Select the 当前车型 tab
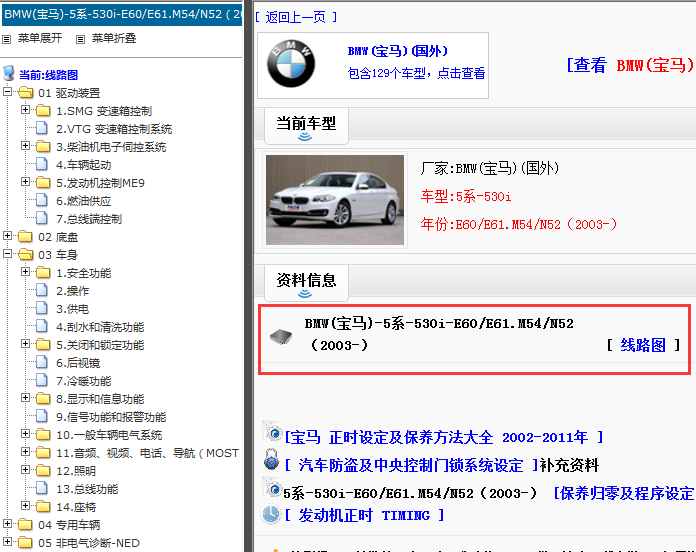The height and width of the screenshot is (552, 696). pyautogui.click(x=306, y=125)
